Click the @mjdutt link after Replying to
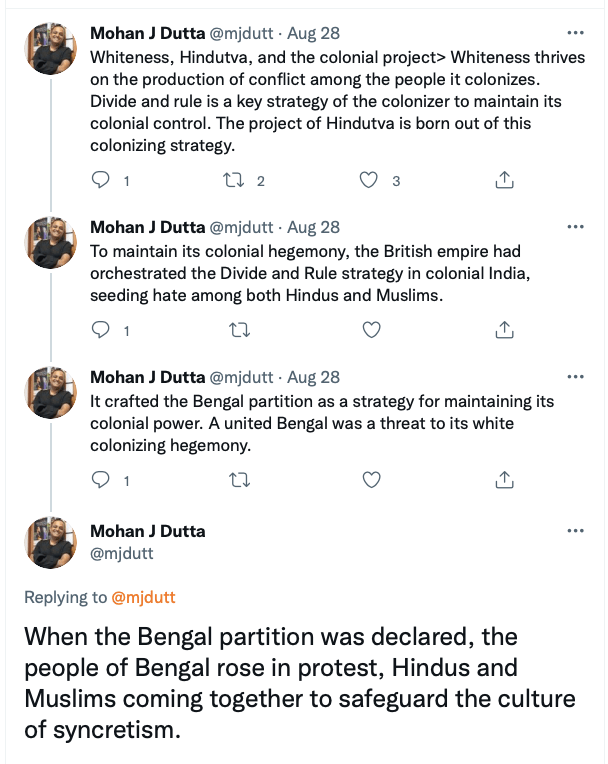Viewport: 608px width, 764px height. tap(143, 598)
